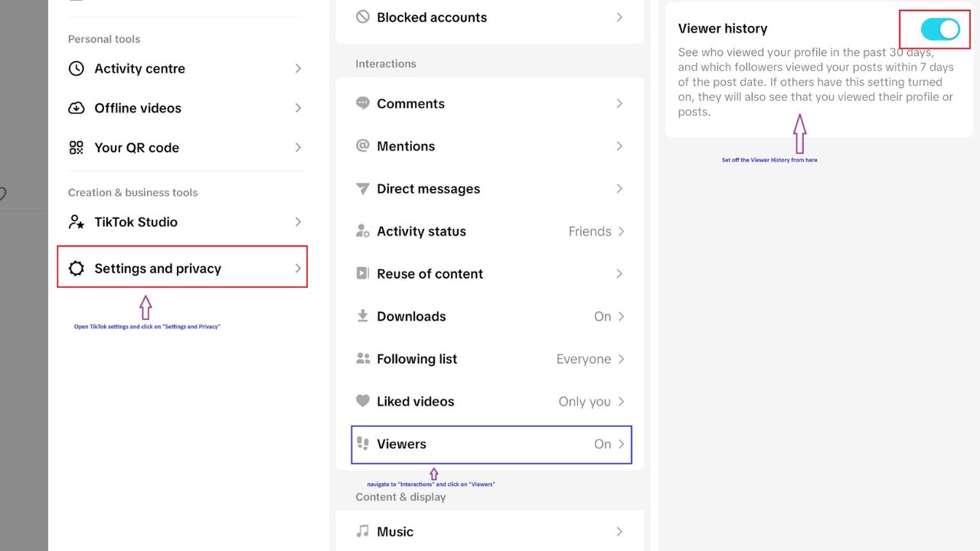
Task: Click the Liked videos heart icon
Action: (363, 400)
